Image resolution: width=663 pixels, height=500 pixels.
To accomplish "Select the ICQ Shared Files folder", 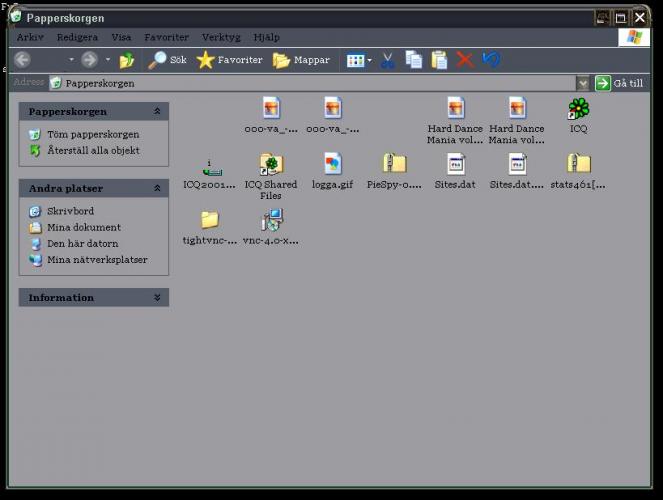I will (271, 164).
